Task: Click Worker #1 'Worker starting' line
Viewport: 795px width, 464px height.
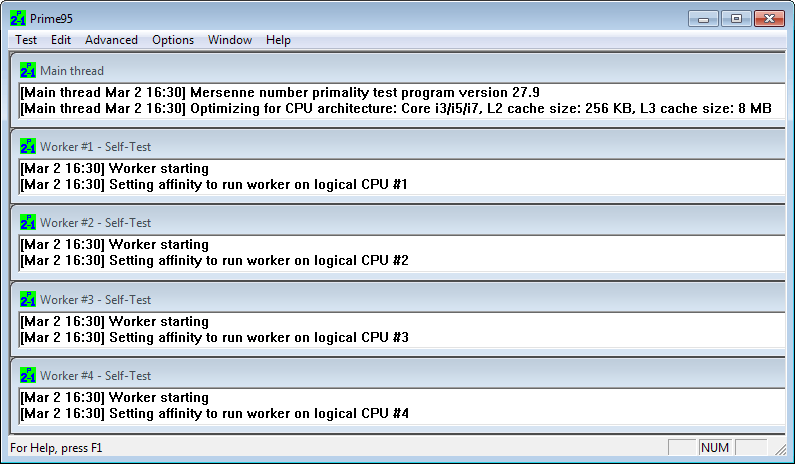Action: [x=115, y=168]
